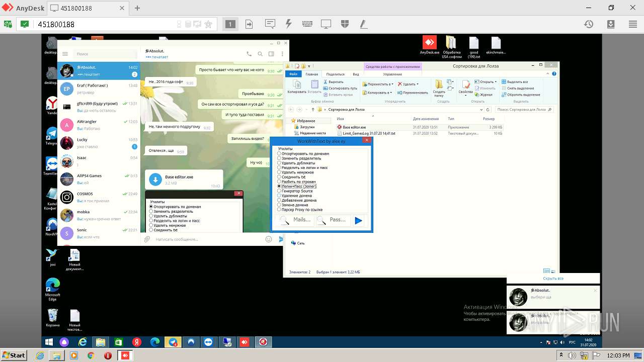The image size is (644, 362).
Task: Collapse Explorer ribbon chevron
Action: (x=548, y=74)
